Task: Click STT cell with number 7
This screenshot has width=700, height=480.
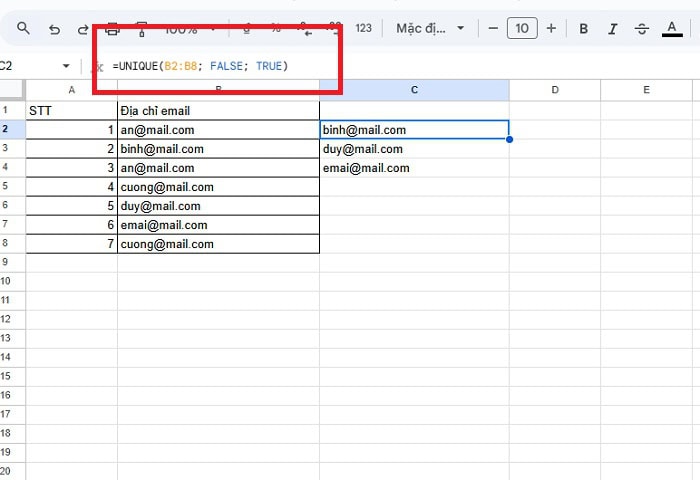Action: [71, 244]
